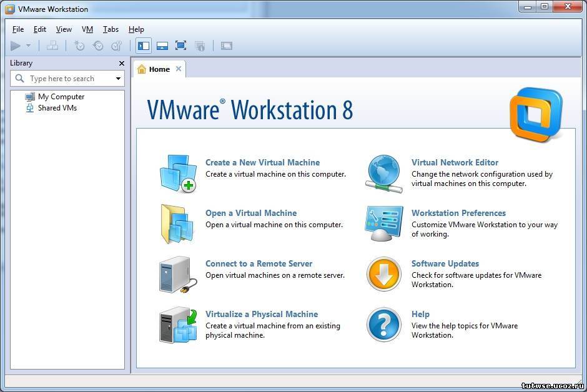587x392 pixels.
Task: Click the 'Library' panel title text
Action: 21,63
